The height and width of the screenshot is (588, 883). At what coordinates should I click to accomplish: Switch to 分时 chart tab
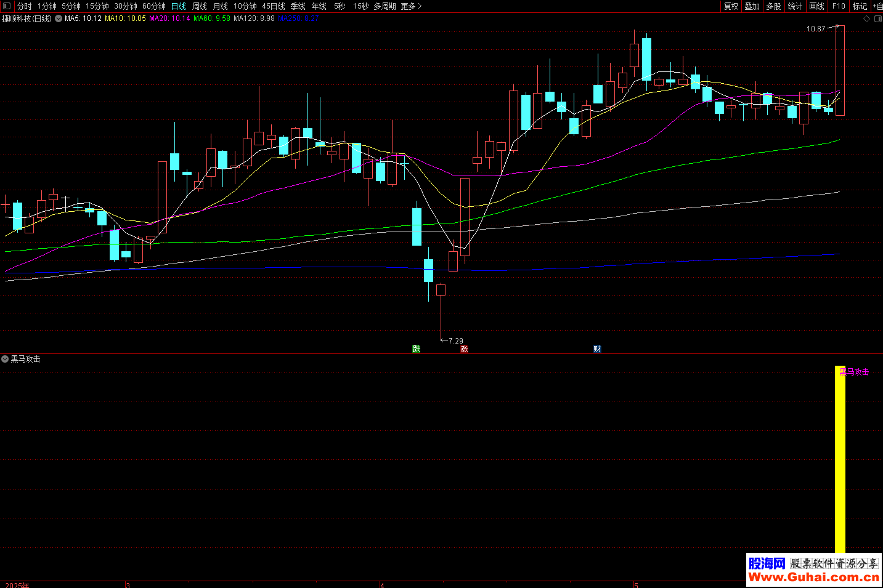[x=24, y=6]
